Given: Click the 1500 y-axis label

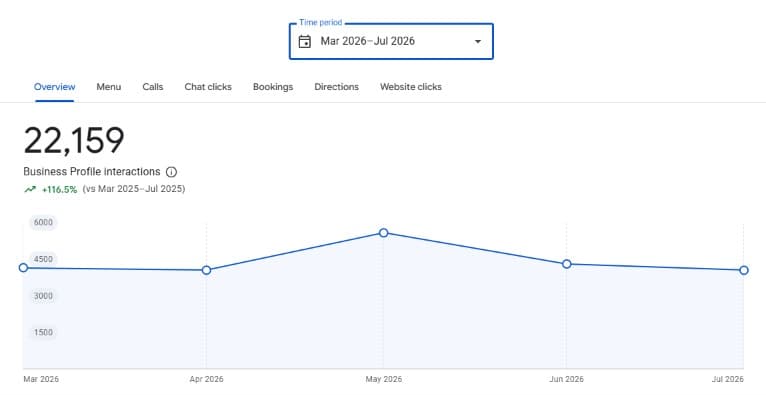Looking at the screenshot, I should pos(43,333).
